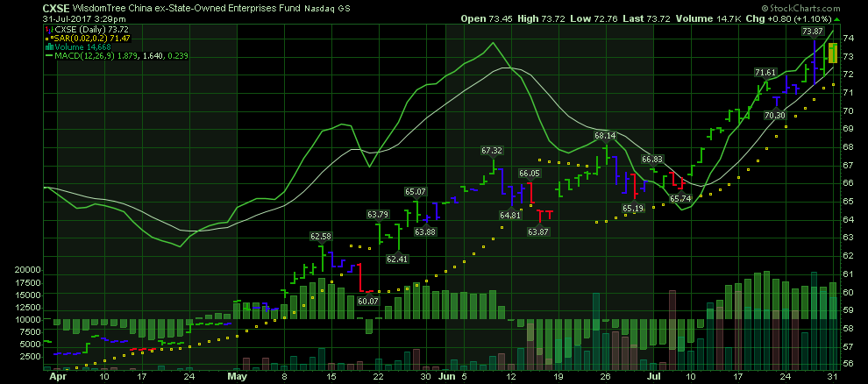Select the 63.87 price label below red bars

pos(538,231)
